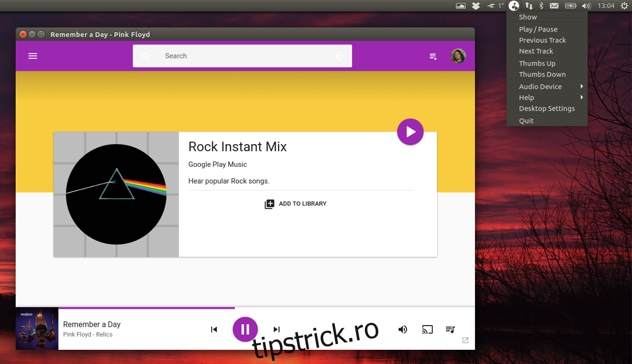Show the playback queue list icon
Image resolution: width=632 pixels, height=364 pixels.
(450, 329)
